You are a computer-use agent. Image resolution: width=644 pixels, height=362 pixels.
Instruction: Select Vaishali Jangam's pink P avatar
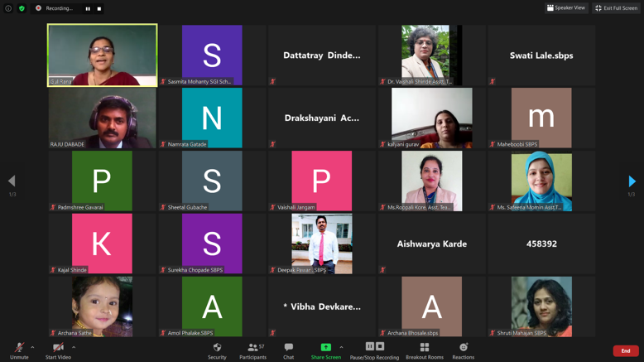pyautogui.click(x=322, y=181)
